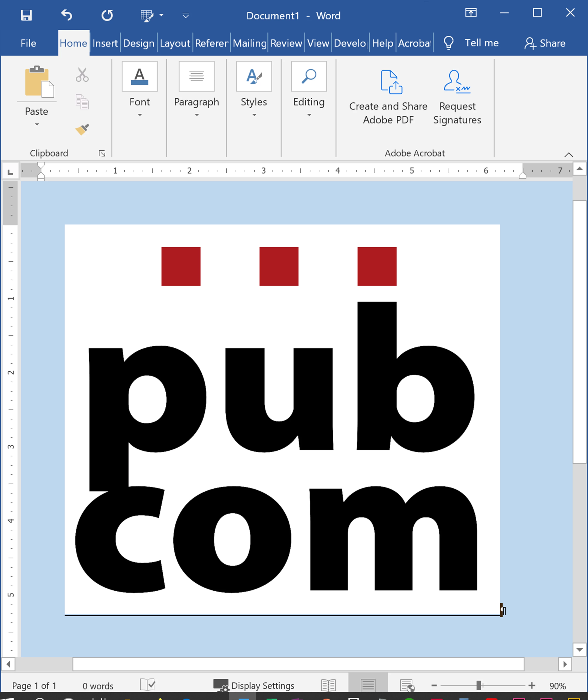This screenshot has width=588, height=700.
Task: Click the Cut scissors icon
Action: click(x=82, y=75)
